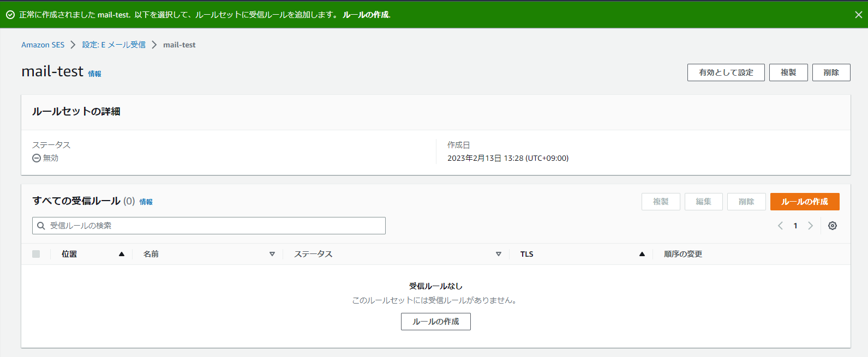Click 有効として設定 button
868x357 pixels.
click(726, 72)
